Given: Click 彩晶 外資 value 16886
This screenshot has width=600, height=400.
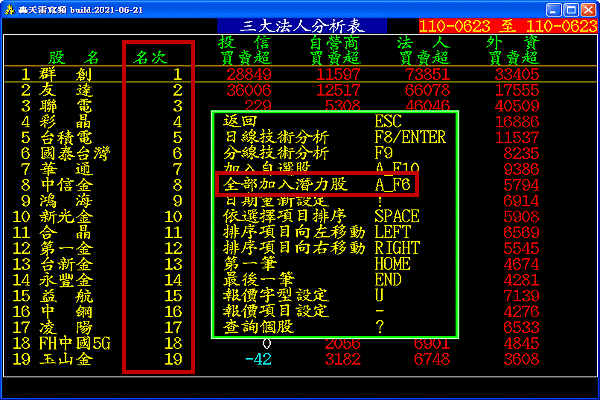Looking at the screenshot, I should click(x=517, y=122).
